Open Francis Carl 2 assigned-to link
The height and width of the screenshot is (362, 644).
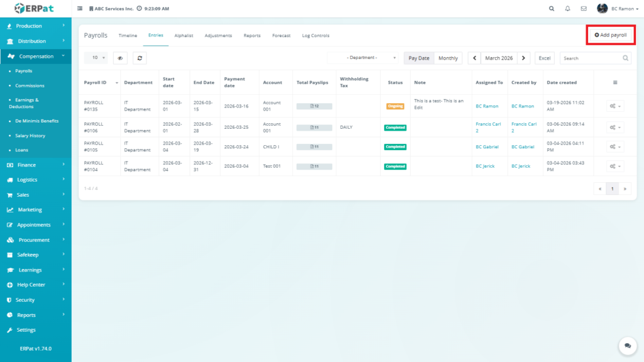pos(489,127)
